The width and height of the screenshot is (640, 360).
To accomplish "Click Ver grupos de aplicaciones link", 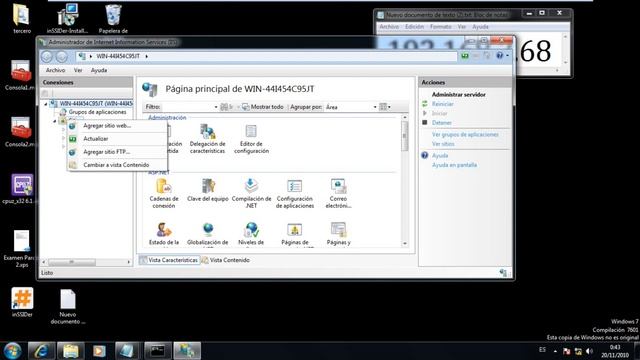I will point(465,135).
